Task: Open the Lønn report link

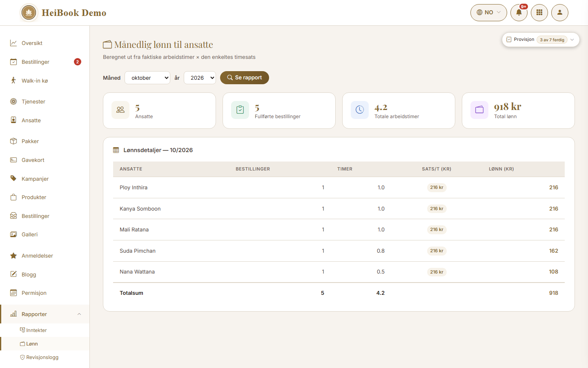Action: pos(45,343)
